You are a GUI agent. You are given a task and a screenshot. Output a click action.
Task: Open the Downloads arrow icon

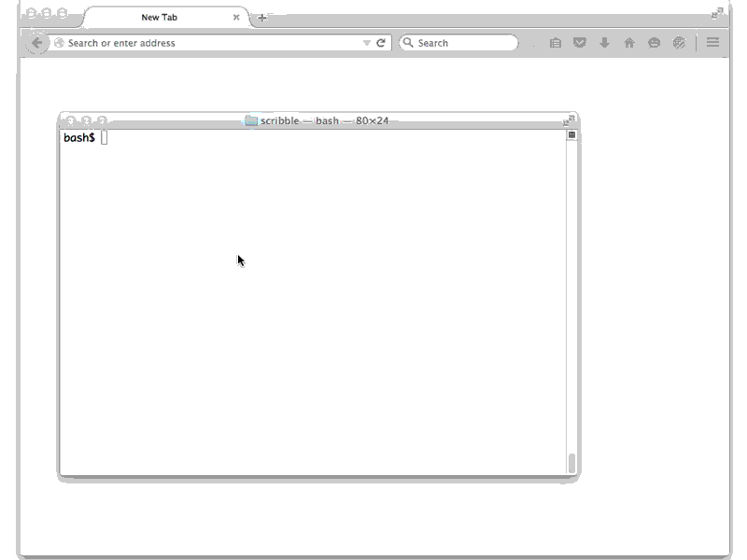[x=604, y=43]
